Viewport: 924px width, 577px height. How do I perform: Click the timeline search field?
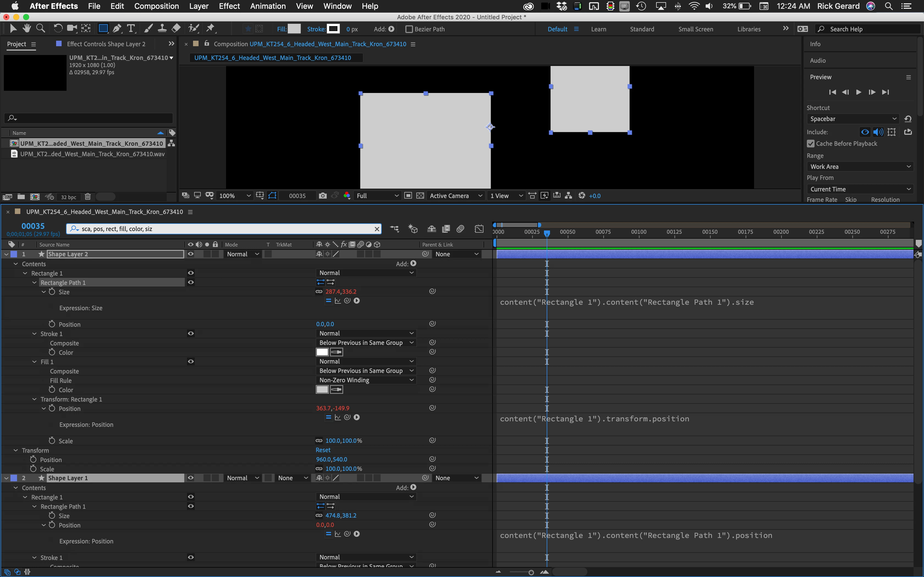(x=225, y=229)
